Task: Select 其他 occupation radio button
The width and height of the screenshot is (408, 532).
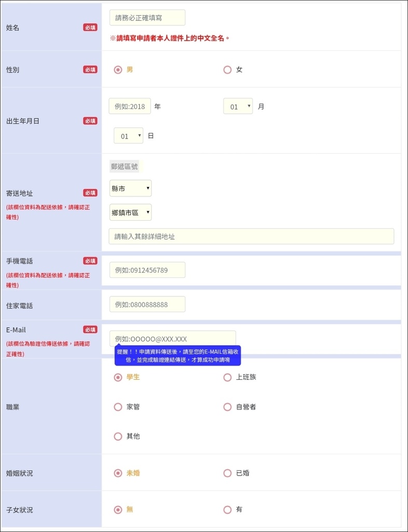Action: tap(118, 436)
